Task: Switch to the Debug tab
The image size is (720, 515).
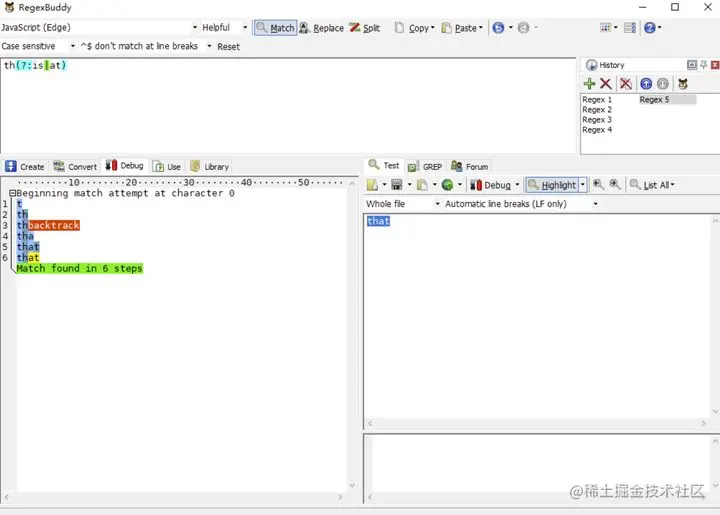Action: [125, 166]
